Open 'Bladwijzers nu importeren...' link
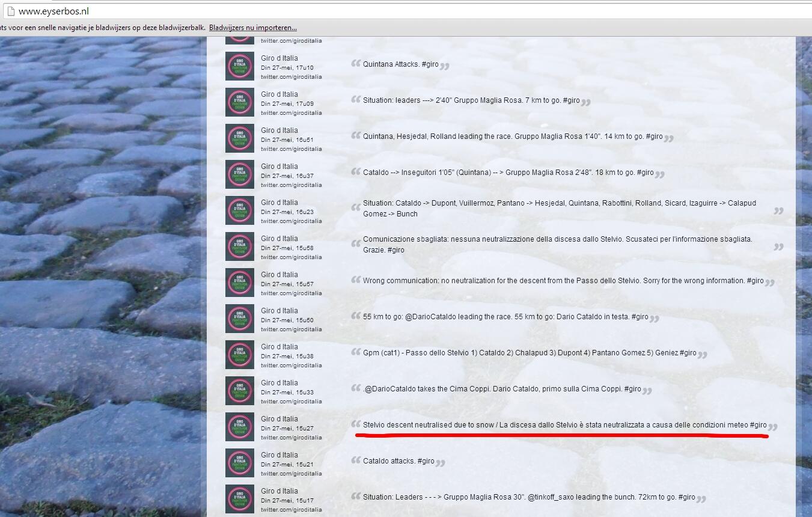The height and width of the screenshot is (517, 812). click(x=253, y=28)
